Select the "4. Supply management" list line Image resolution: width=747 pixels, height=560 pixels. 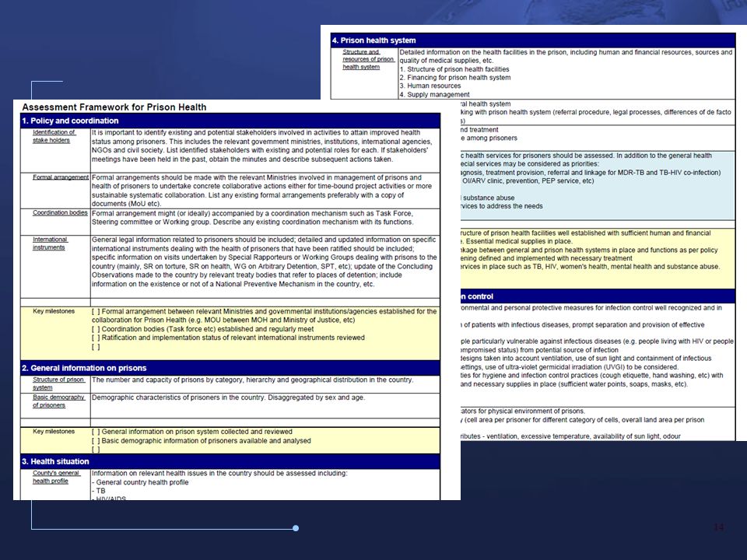point(434,94)
